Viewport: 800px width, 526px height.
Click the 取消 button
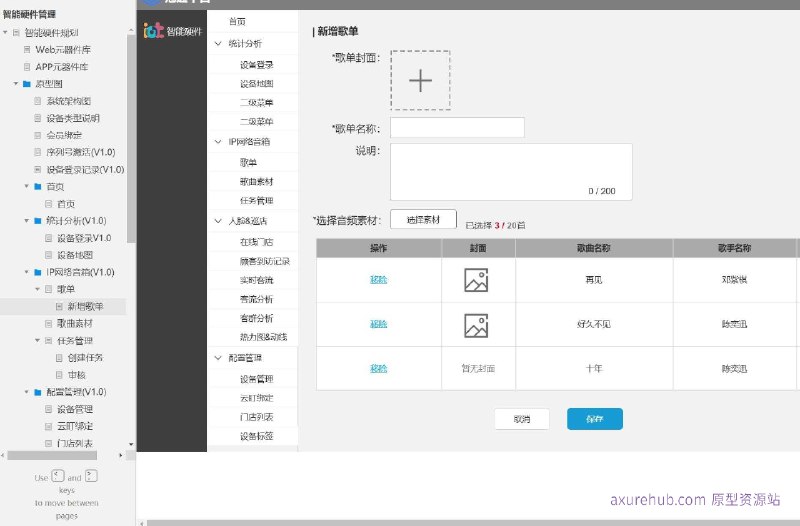[522, 419]
